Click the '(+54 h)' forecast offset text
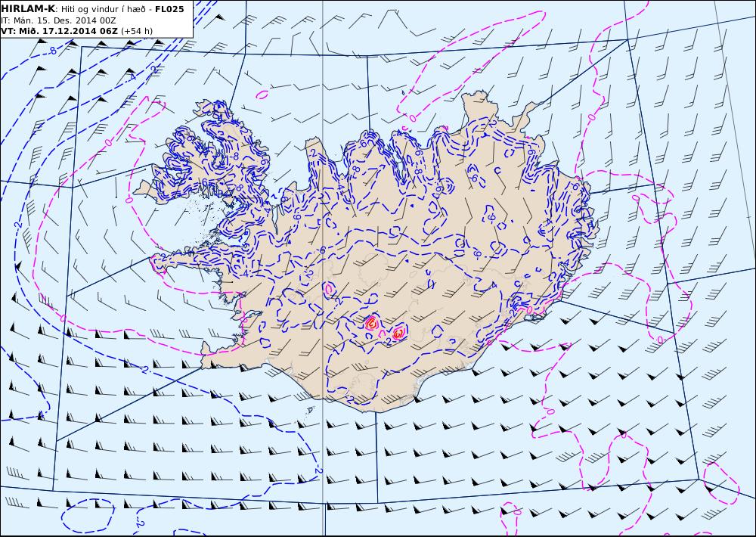Screen dimensions: 756x537 point(137,31)
